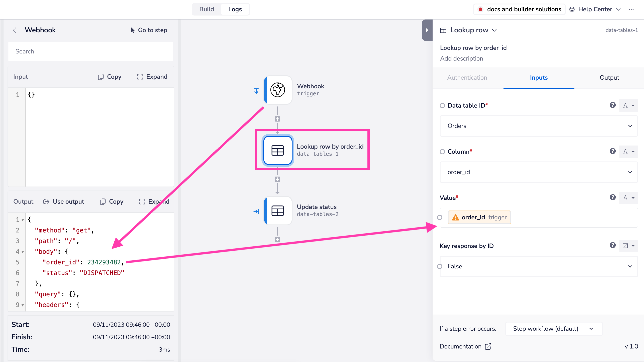Open the order_id column dropdown
Screen dimensions: 644x362
(539, 172)
